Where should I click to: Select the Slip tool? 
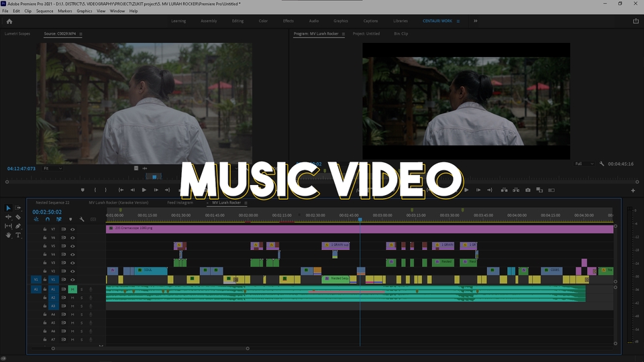coord(8,226)
